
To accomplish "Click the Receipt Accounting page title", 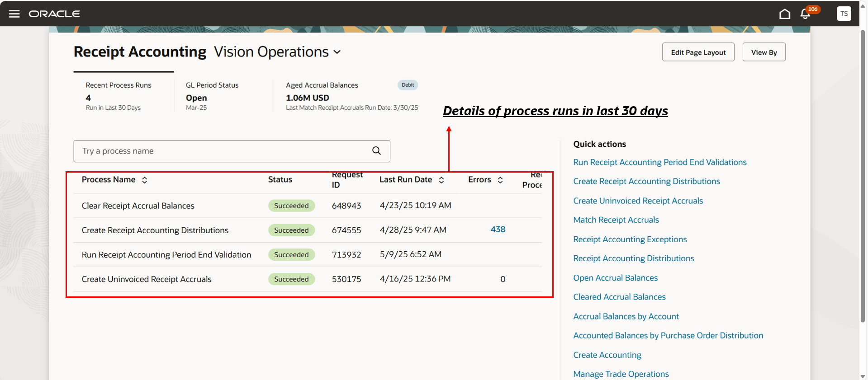I will pyautogui.click(x=140, y=52).
